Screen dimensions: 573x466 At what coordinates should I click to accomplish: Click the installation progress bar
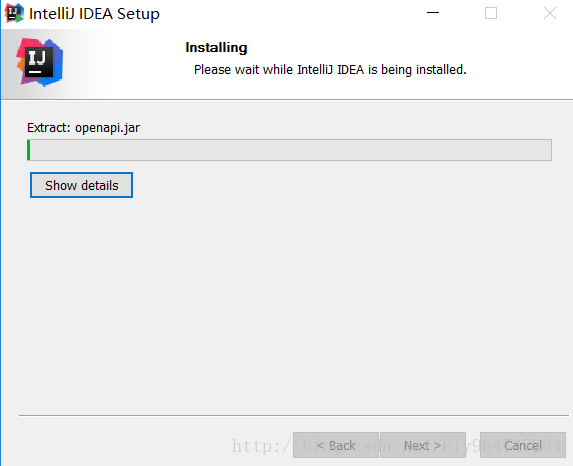289,150
